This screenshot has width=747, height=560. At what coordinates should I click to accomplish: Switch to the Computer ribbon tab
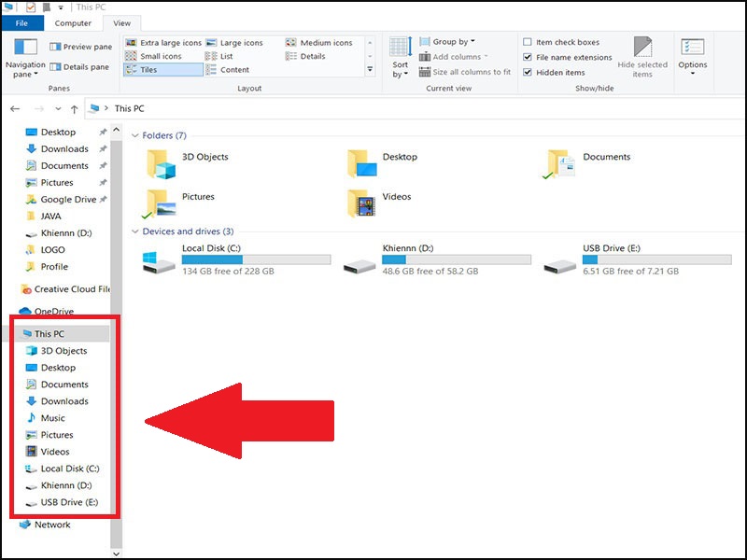[x=73, y=22]
